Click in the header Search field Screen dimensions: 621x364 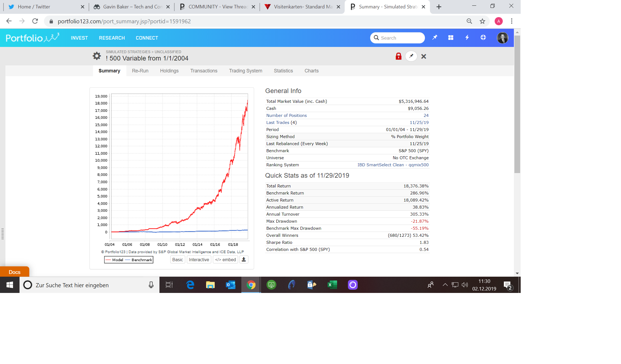[x=397, y=38]
